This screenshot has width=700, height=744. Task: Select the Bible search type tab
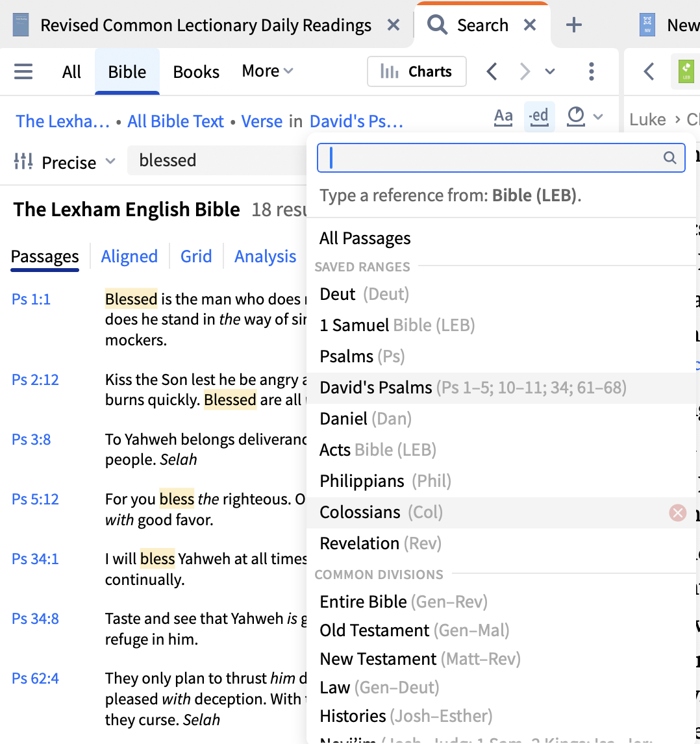[127, 71]
